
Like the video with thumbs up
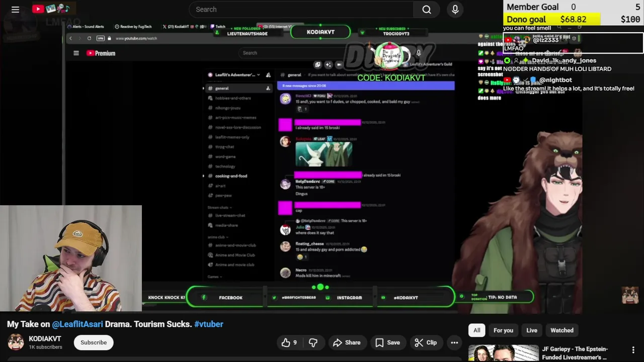point(289,342)
